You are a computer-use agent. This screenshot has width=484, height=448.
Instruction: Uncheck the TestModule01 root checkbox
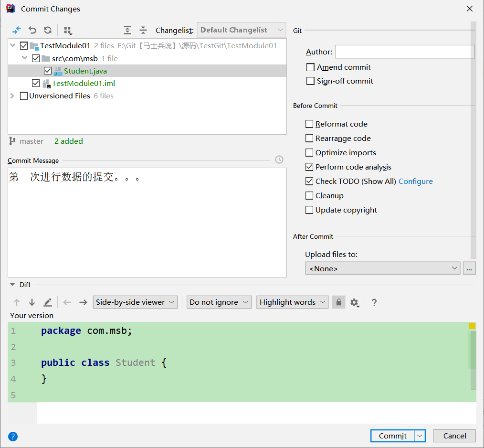click(24, 46)
